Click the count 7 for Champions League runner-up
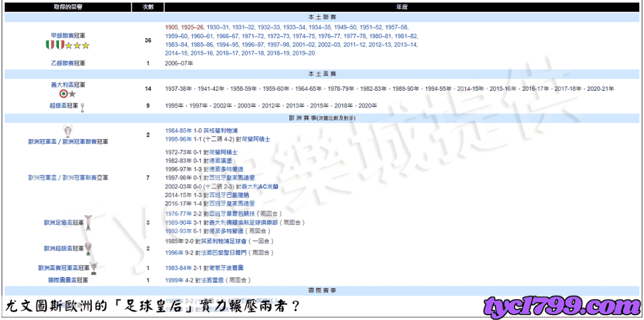 pyautogui.click(x=148, y=178)
